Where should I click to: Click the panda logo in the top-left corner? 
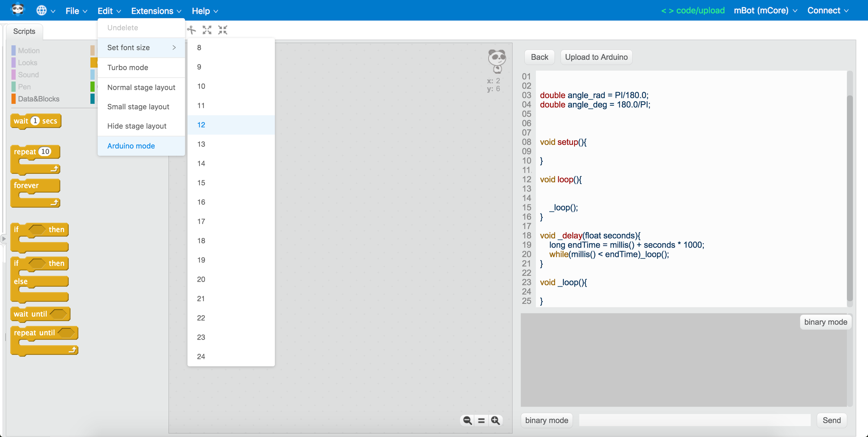tap(17, 10)
